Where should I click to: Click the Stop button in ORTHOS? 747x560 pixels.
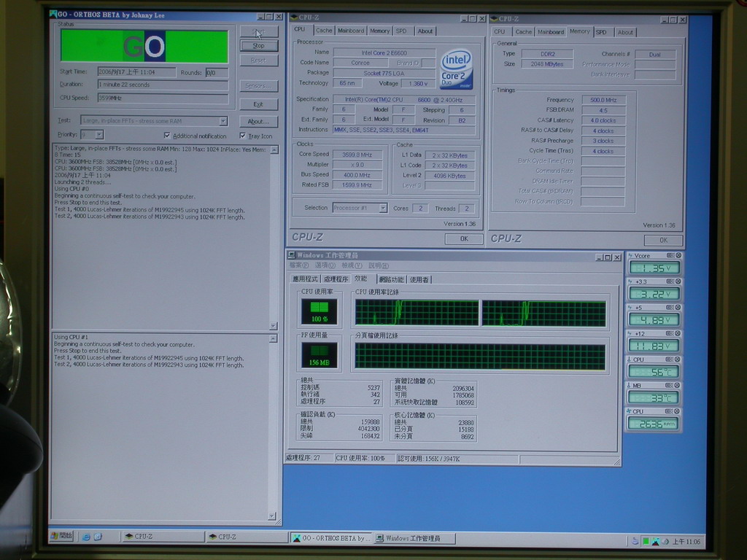point(259,46)
